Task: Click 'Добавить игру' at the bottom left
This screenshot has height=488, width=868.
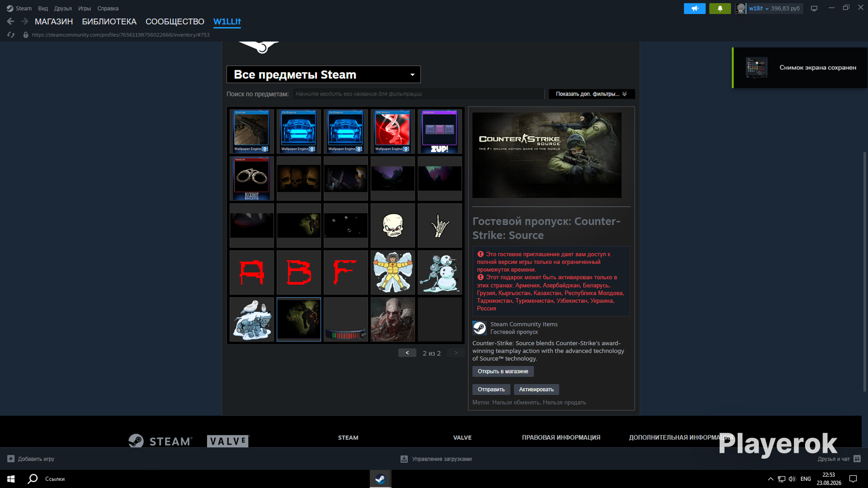Action: pyautogui.click(x=31, y=459)
